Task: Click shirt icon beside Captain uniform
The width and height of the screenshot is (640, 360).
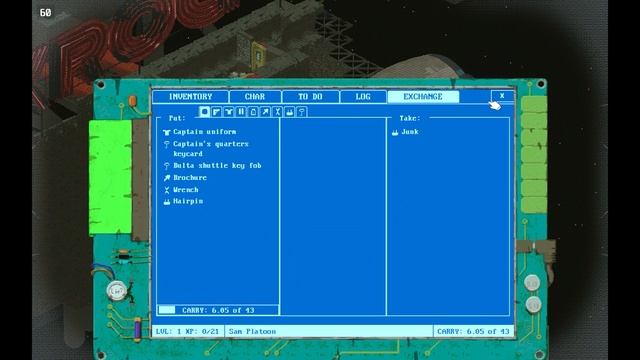Action: 167,132
